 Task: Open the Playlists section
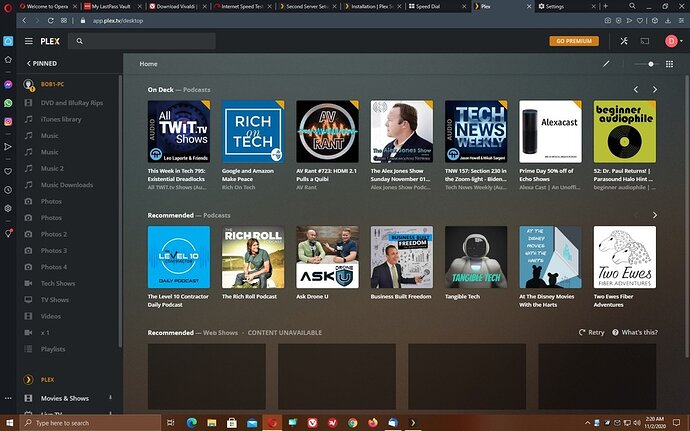tap(53, 349)
